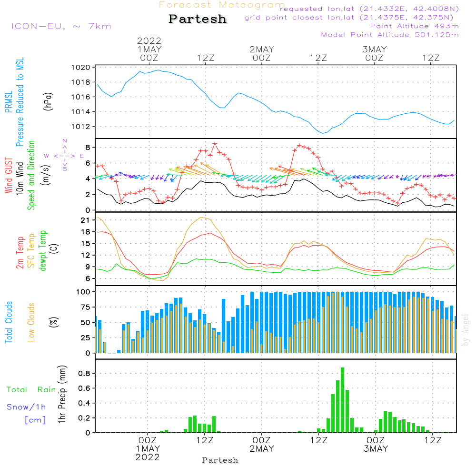Click the PRMSL axis title

[x=9, y=102]
